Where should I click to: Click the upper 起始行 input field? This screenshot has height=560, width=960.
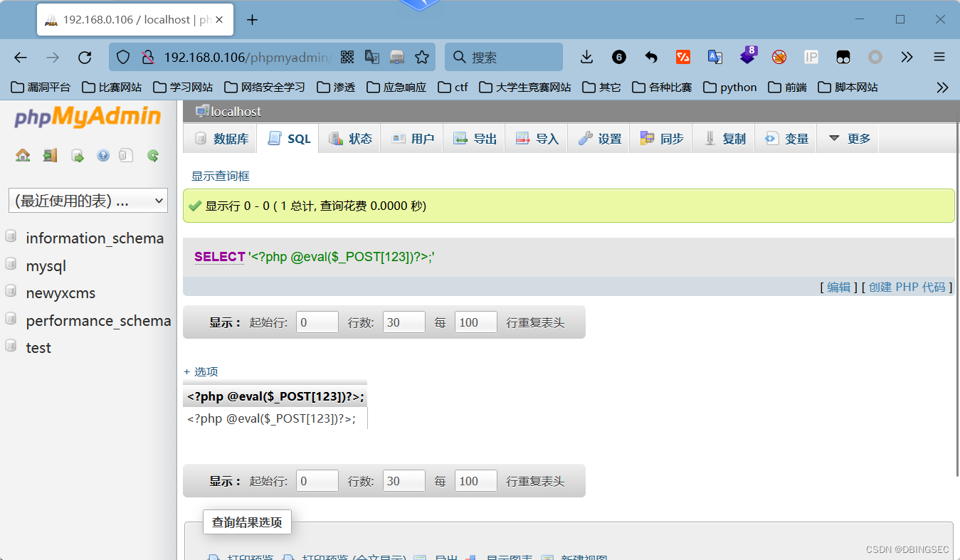click(317, 322)
